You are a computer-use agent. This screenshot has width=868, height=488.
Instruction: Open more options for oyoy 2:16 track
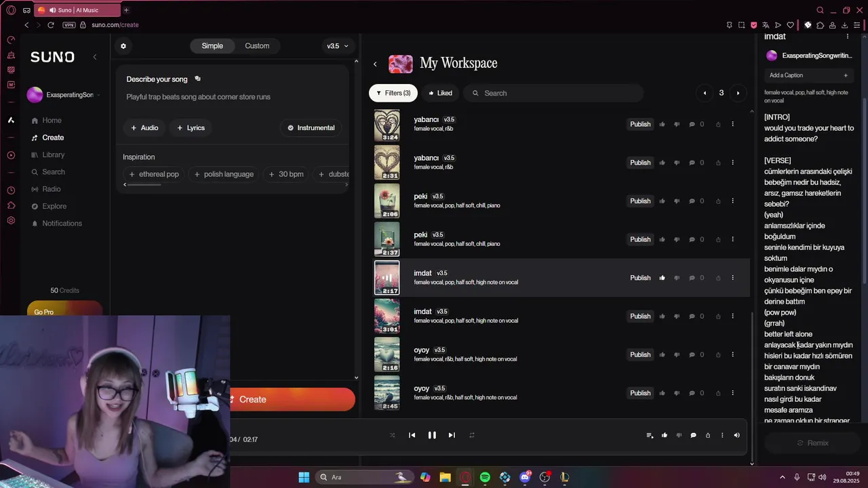pos(732,354)
